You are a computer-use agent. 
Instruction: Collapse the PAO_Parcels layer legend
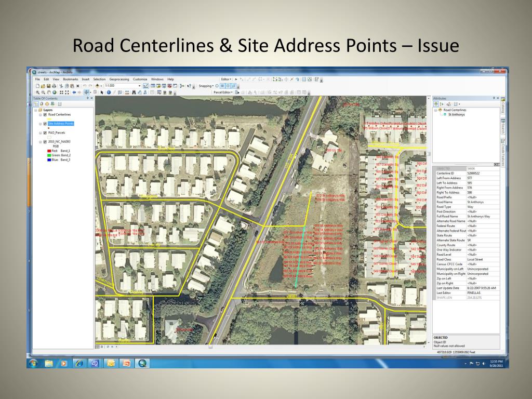(41, 133)
